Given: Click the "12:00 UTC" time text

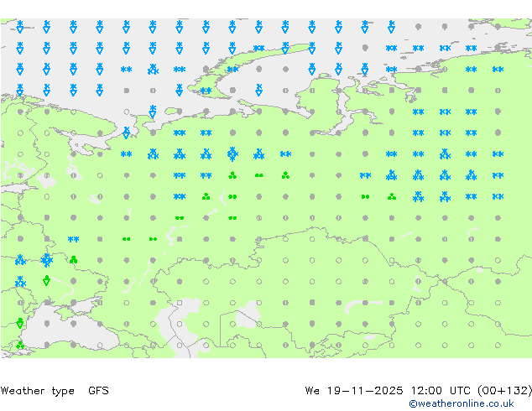Looking at the screenshot, I should (x=441, y=391).
